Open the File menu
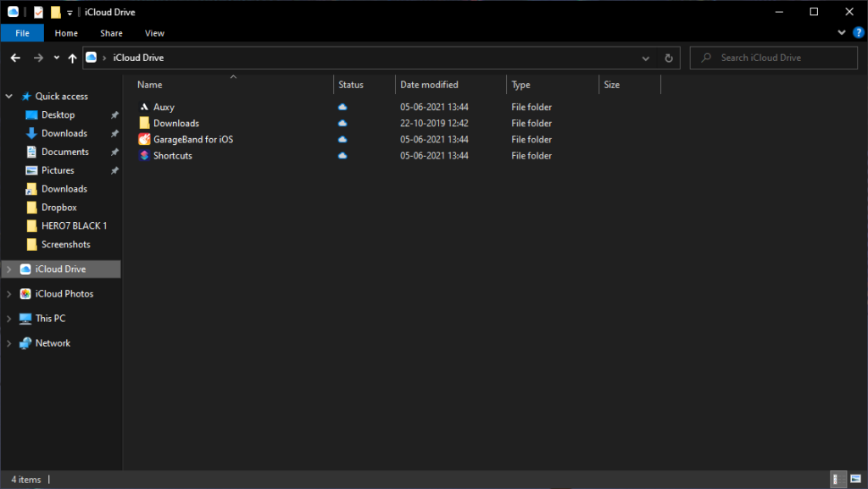 [22, 32]
